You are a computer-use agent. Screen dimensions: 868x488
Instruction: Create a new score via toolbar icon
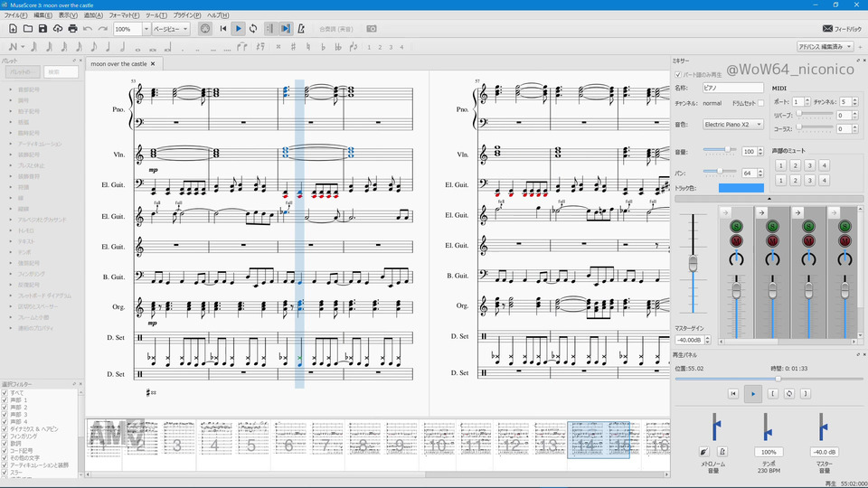(13, 29)
